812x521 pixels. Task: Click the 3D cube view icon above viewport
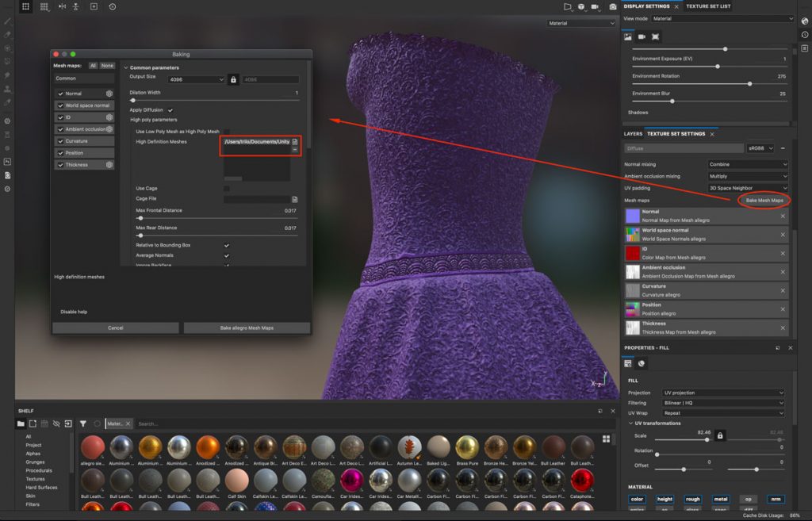[581, 6]
